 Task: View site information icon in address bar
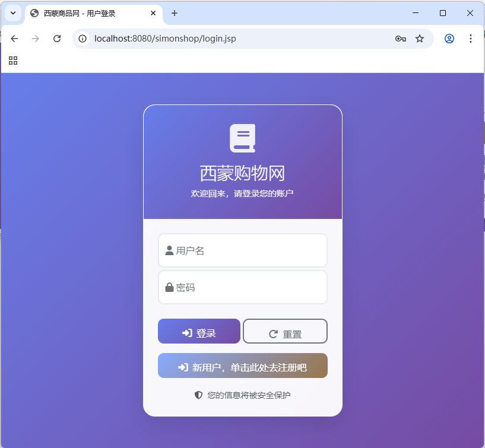pos(83,39)
